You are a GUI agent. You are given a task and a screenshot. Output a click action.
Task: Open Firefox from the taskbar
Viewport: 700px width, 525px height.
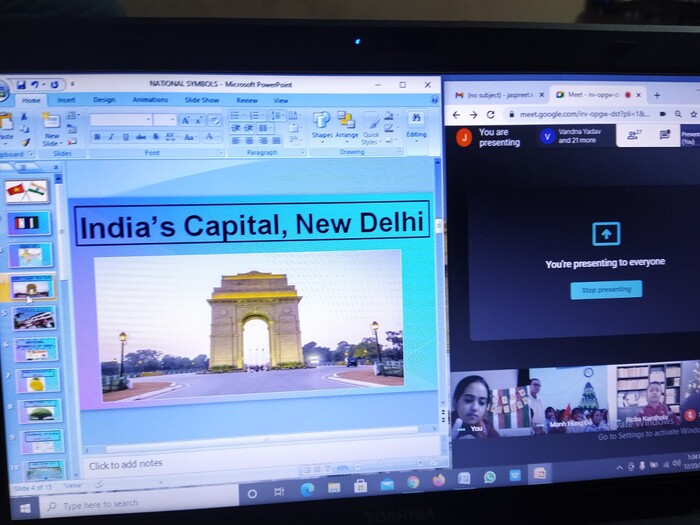[439, 481]
